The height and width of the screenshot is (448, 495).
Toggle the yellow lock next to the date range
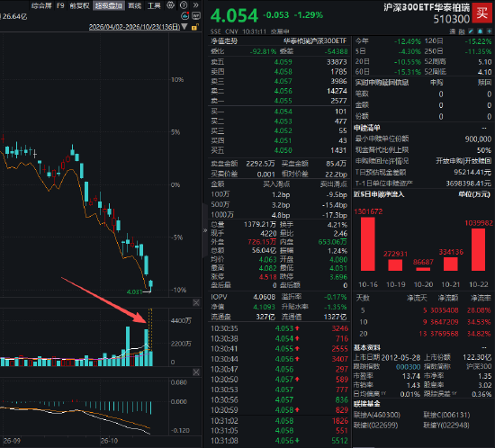tap(194, 27)
